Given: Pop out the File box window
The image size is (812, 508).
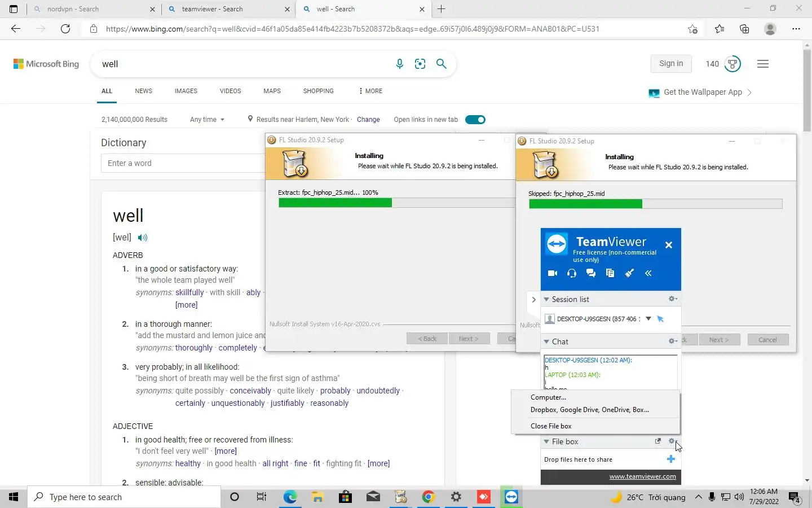Looking at the screenshot, I should coord(657,441).
